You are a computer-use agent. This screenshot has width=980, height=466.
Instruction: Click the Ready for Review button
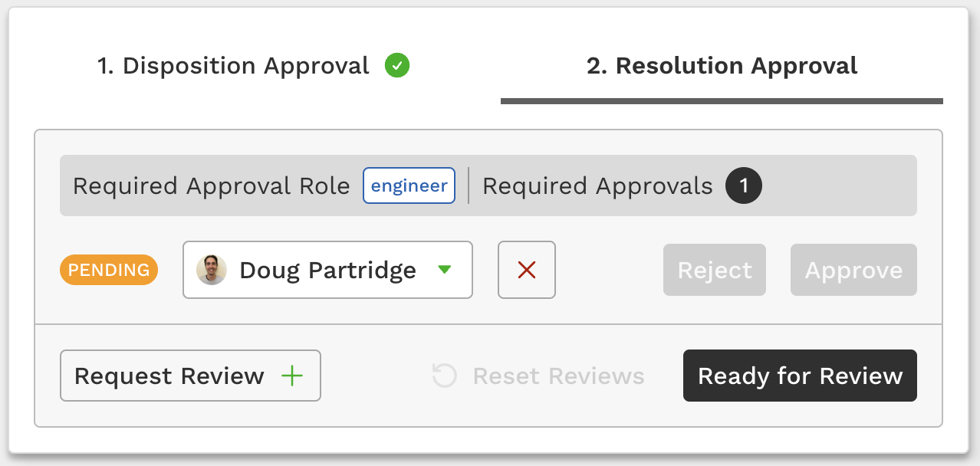800,376
